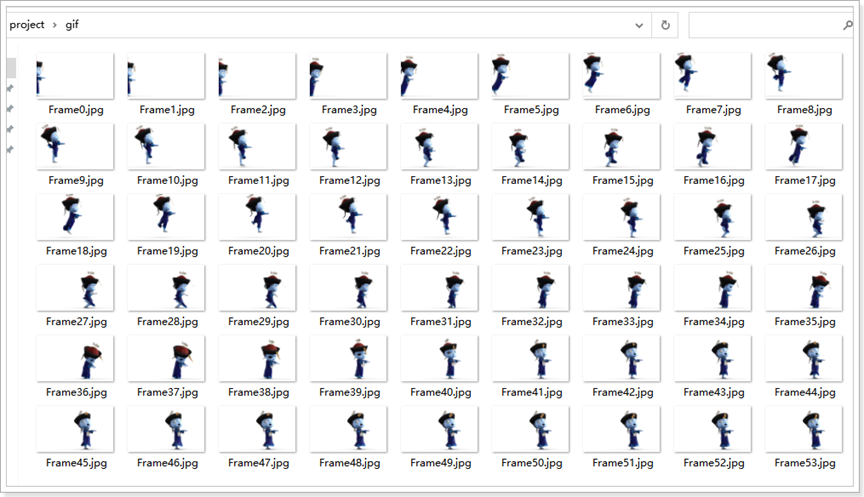The height and width of the screenshot is (497, 864).
Task: Select the Frame2.jpg thumbnail
Action: (257, 76)
